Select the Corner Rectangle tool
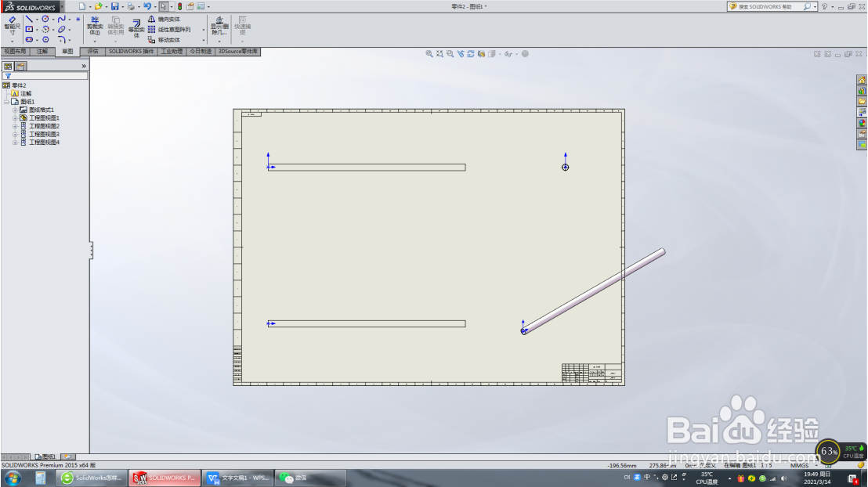Screen dimensions: 868x487 29,29
